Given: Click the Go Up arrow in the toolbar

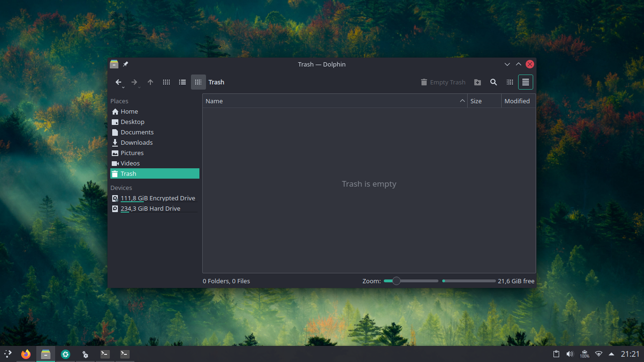Looking at the screenshot, I should pos(150,82).
